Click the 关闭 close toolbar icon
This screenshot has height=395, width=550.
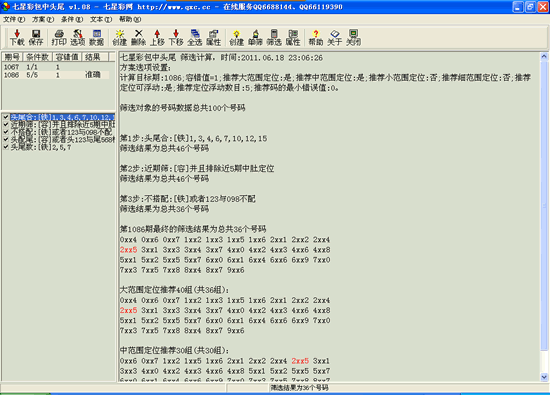coord(353,37)
